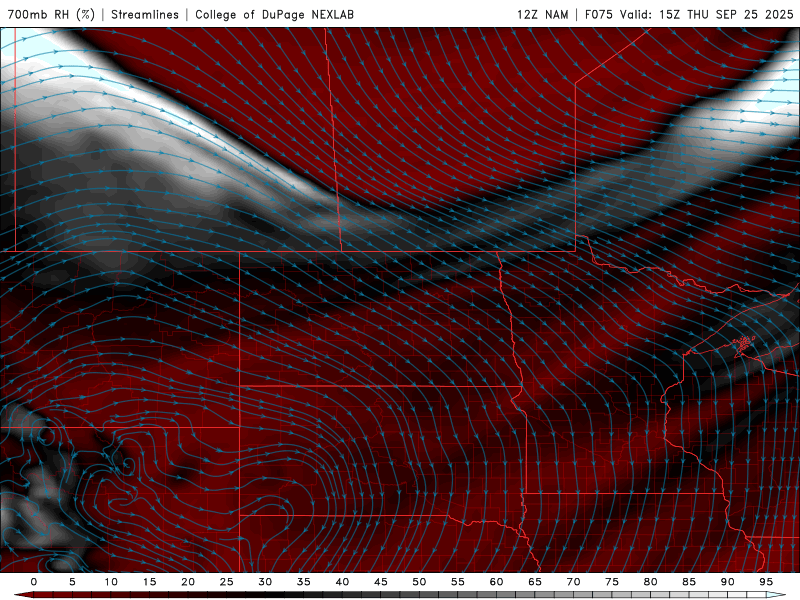Select the "40" value on the RH scale
This screenshot has width=800, height=600.
pos(342,582)
